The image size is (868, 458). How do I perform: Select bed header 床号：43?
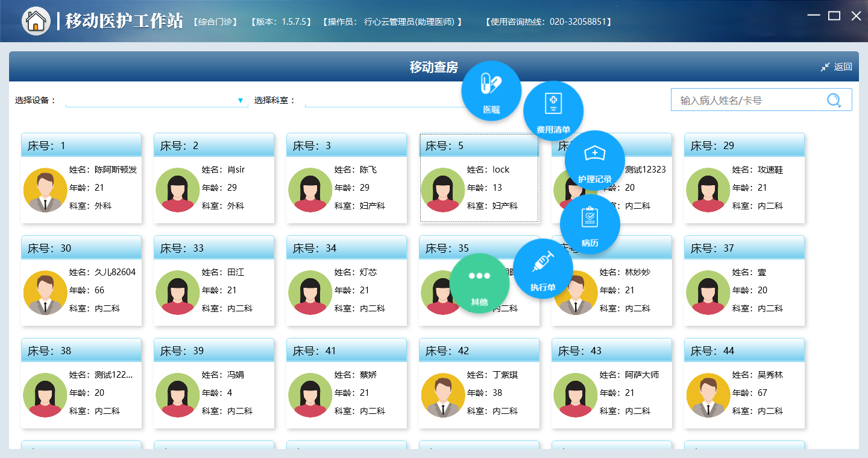612,350
